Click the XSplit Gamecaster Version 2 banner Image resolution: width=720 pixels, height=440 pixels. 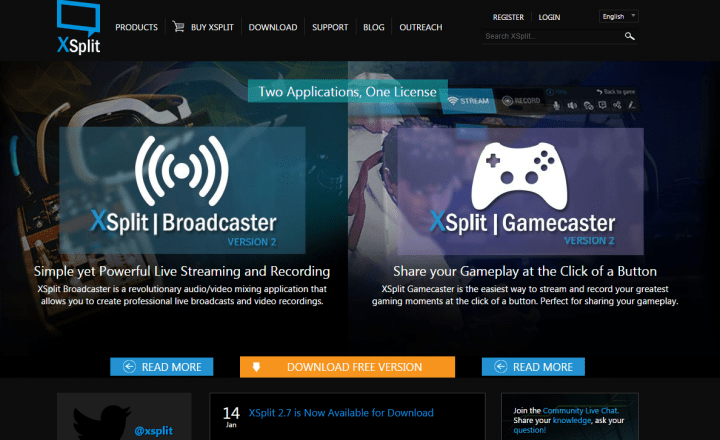click(520, 191)
